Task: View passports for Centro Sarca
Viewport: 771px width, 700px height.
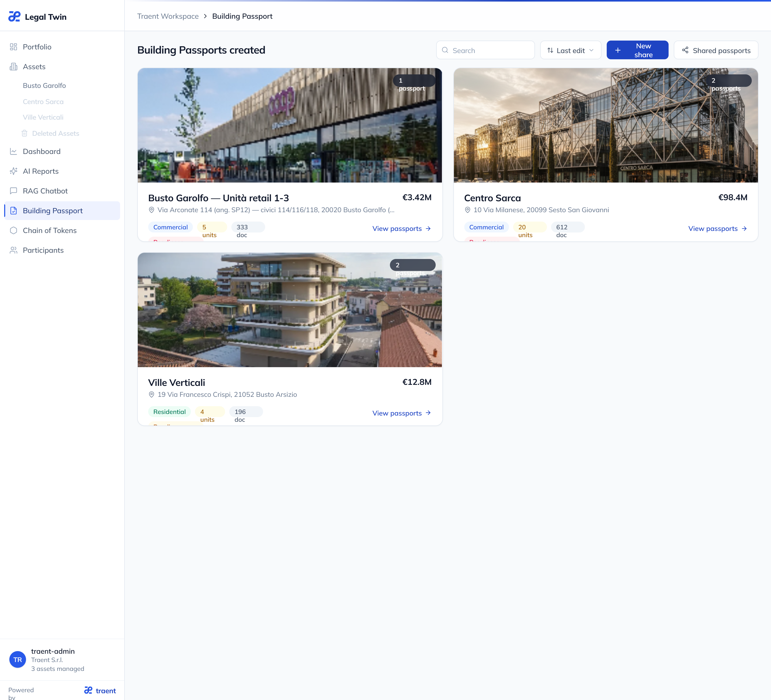Action: pyautogui.click(x=717, y=228)
